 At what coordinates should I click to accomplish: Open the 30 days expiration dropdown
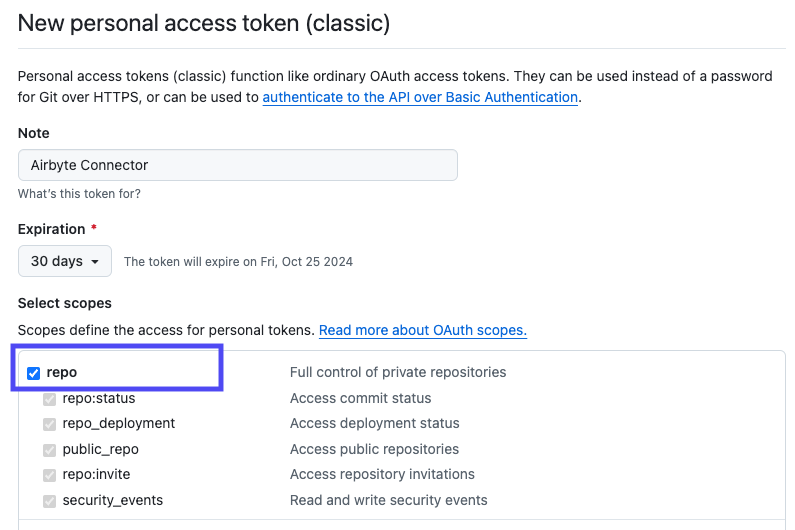65,261
